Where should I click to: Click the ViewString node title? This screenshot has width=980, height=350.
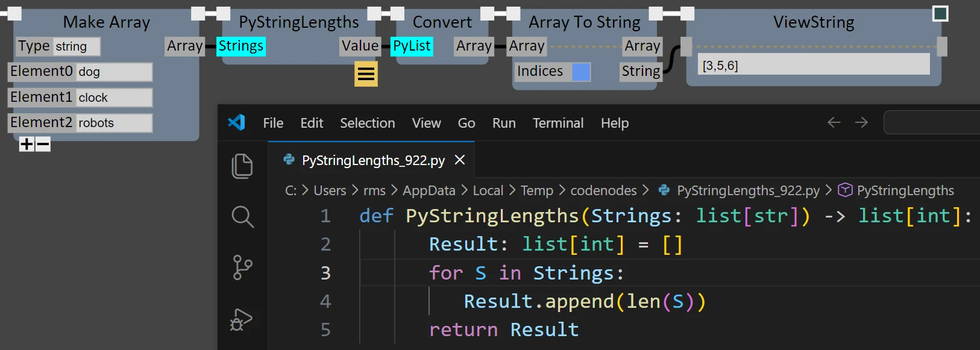point(814,22)
